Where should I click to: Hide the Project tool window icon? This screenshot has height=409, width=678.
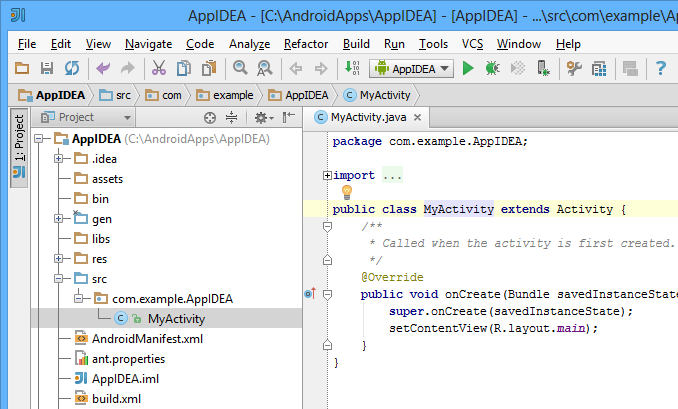pos(288,117)
